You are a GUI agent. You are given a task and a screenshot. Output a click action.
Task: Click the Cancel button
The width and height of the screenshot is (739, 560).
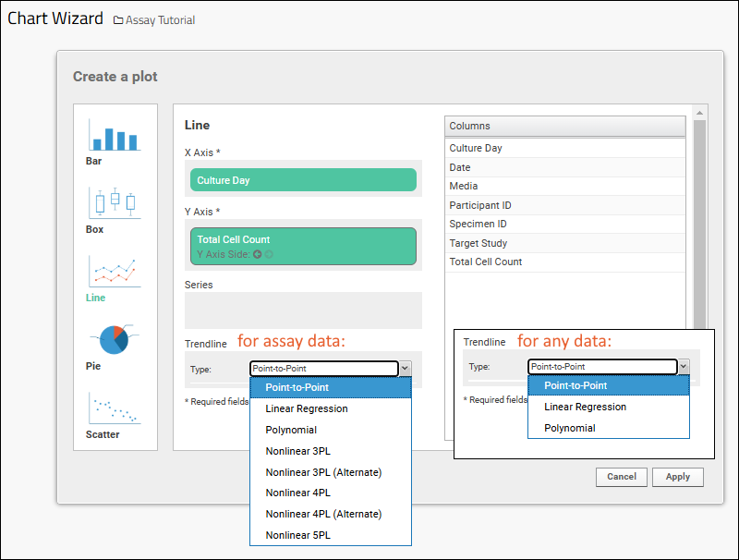[x=622, y=477]
